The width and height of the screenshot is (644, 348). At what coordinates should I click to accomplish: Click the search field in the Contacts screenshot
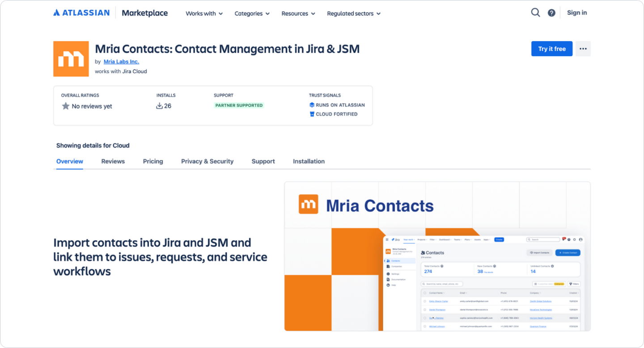pyautogui.click(x=441, y=284)
